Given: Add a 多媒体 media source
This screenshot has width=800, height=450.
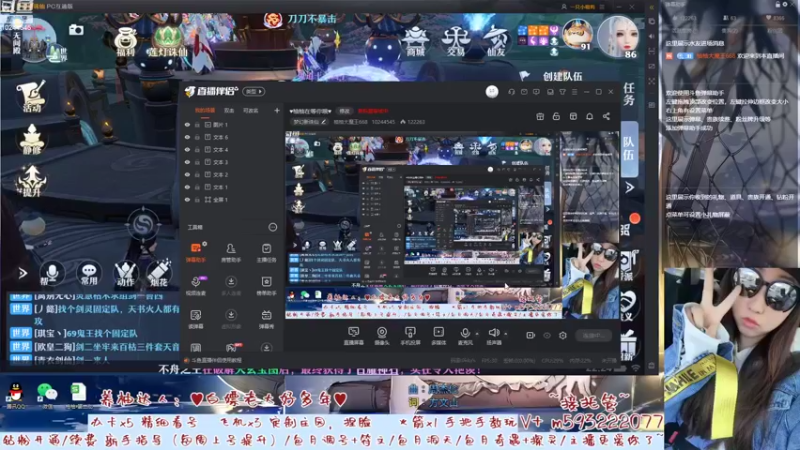Looking at the screenshot, I should pyautogui.click(x=438, y=336).
